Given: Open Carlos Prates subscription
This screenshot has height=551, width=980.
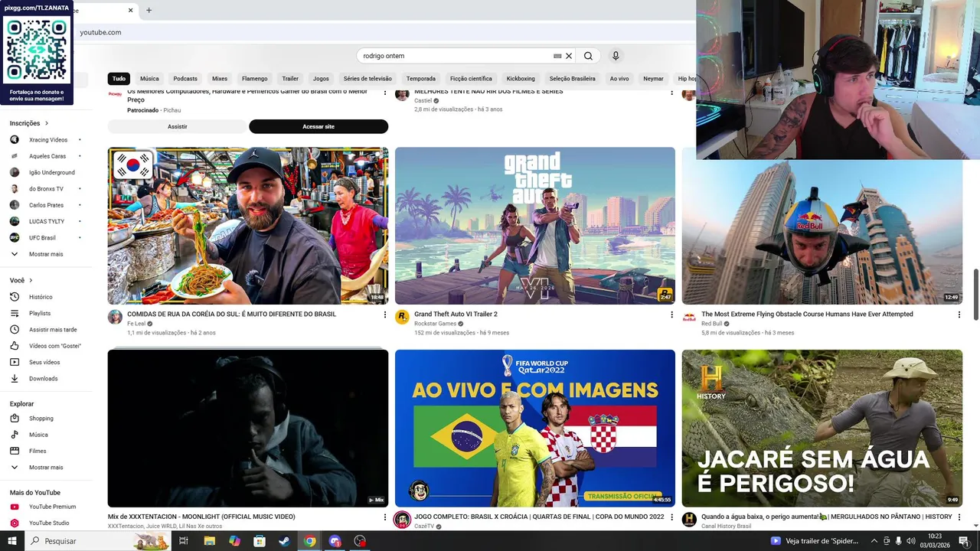Looking at the screenshot, I should [x=46, y=205].
